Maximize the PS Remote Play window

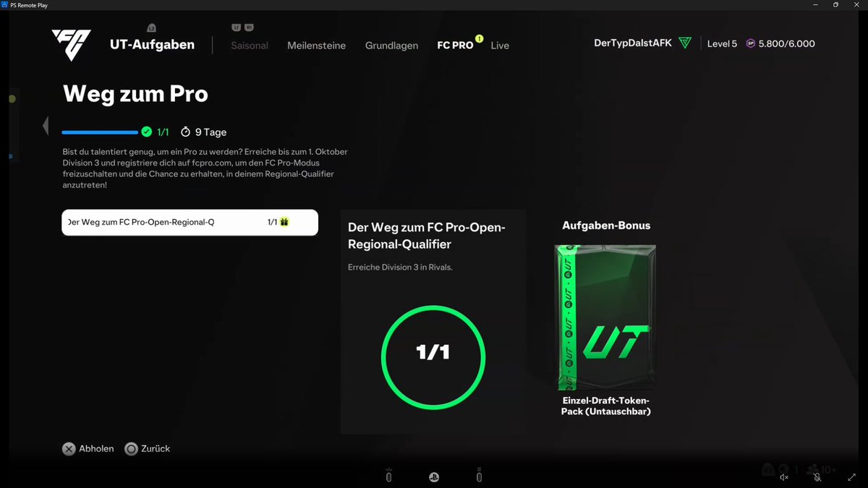click(x=835, y=4)
